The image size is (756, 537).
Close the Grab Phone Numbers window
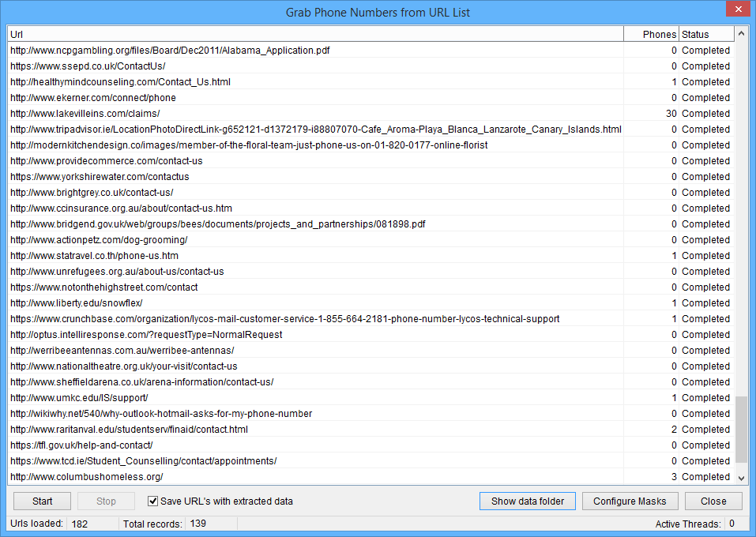737,9
